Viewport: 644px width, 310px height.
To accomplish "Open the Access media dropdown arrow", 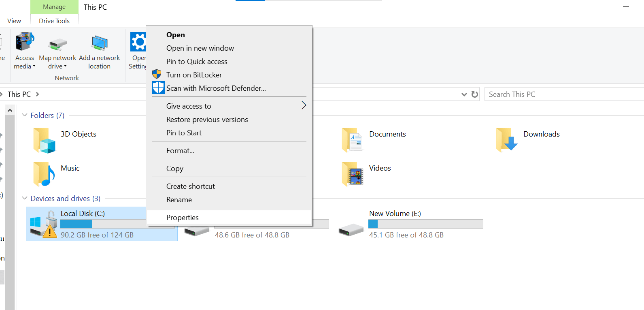I will (x=34, y=66).
